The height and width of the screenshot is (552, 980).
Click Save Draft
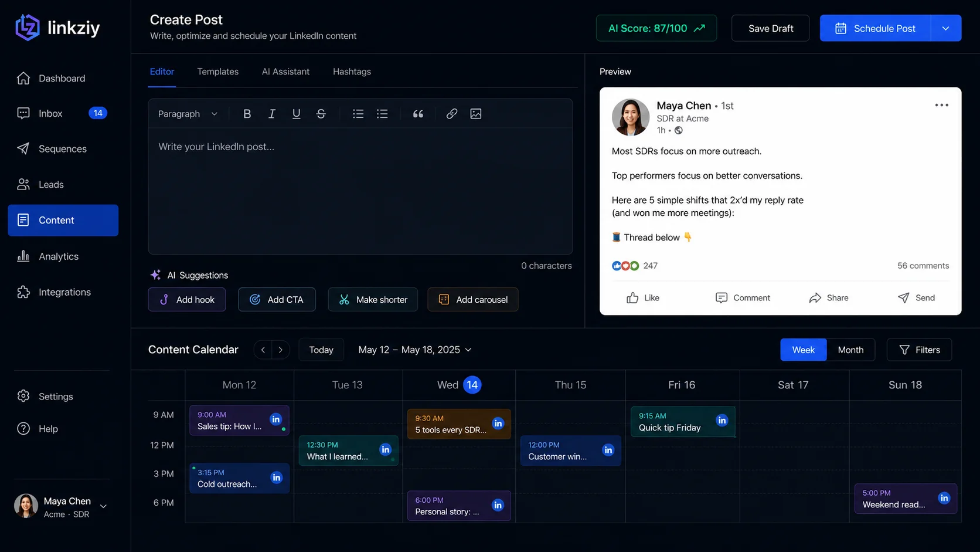[770, 28]
